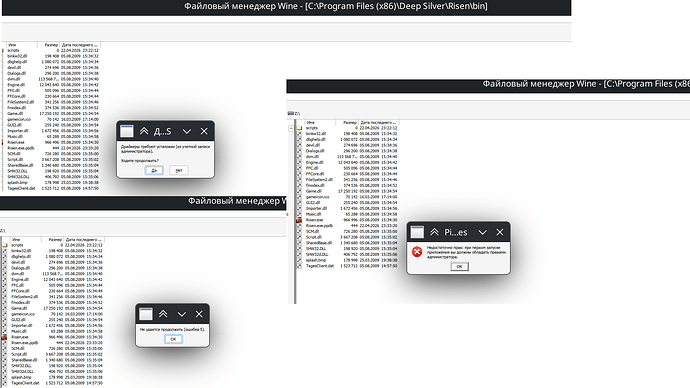Select FFCore.dll name in 'ошибка 5' window

pyautogui.click(x=20, y=291)
